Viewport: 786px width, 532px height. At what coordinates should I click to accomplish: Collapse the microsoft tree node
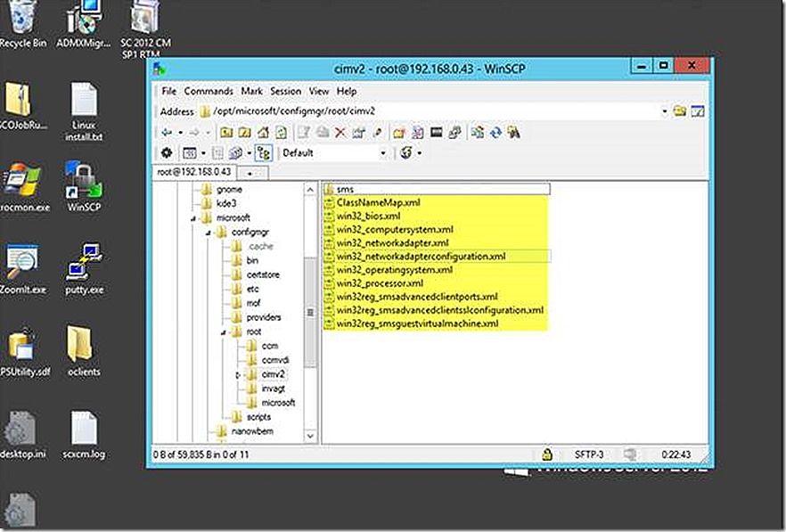pyautogui.click(x=193, y=218)
